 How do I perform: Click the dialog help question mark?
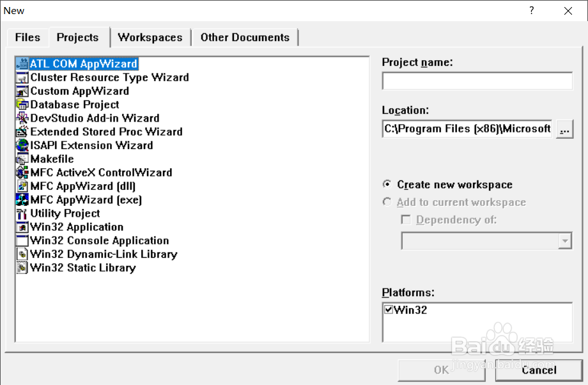click(531, 10)
